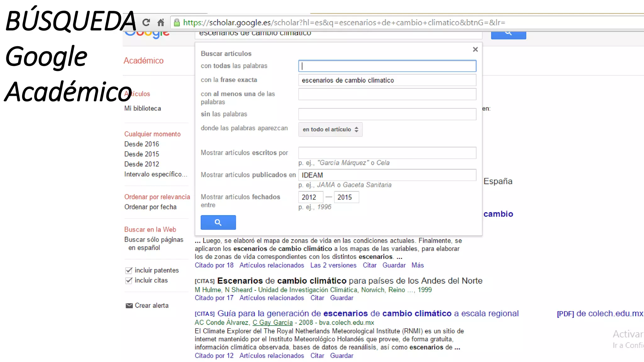Screen dimensions: 644x362
Task: Click Citar in the Citado por 12 row
Action: pyautogui.click(x=317, y=356)
